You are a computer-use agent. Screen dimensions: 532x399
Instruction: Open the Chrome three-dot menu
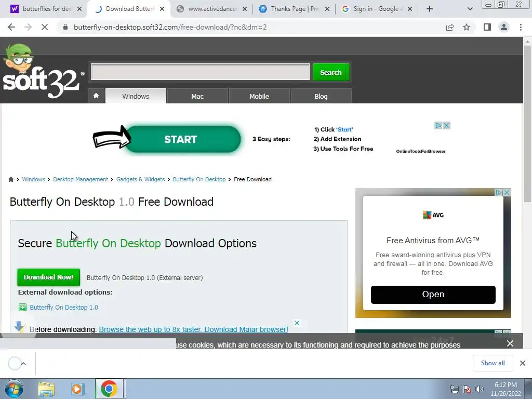coord(521,27)
